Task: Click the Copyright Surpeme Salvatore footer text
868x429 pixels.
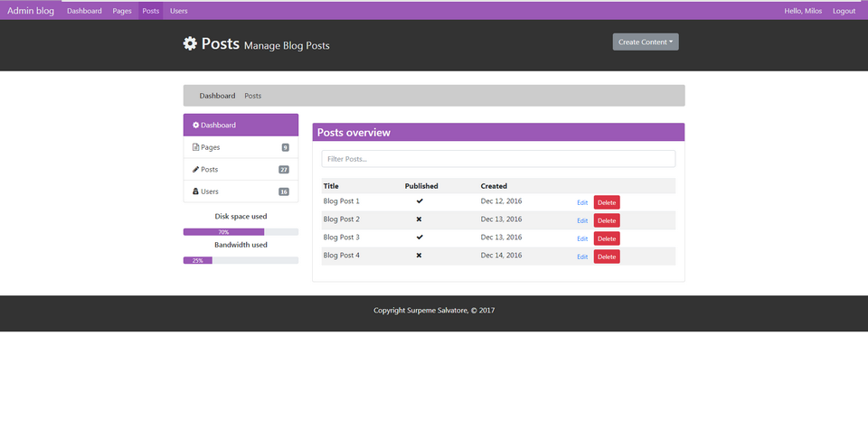Action: pos(434,311)
